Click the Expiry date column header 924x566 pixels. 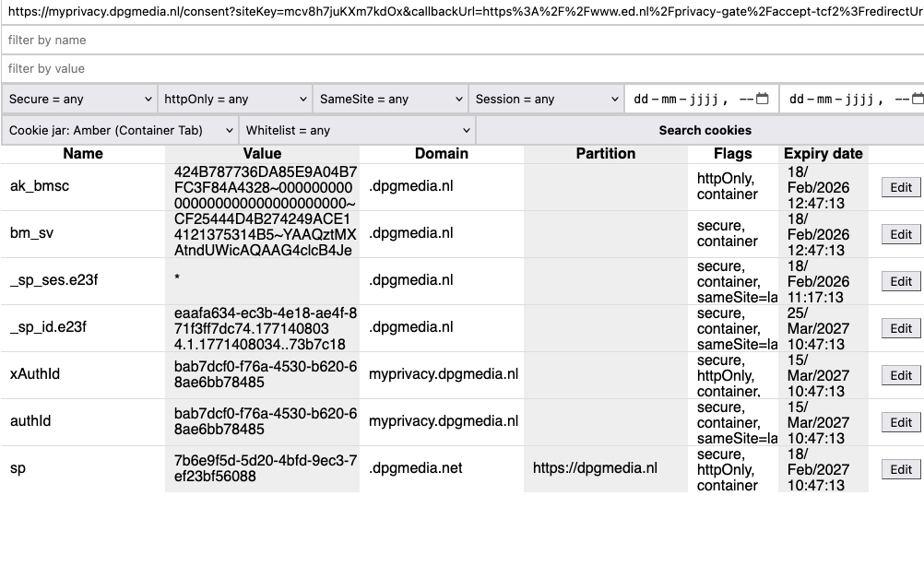click(x=823, y=154)
